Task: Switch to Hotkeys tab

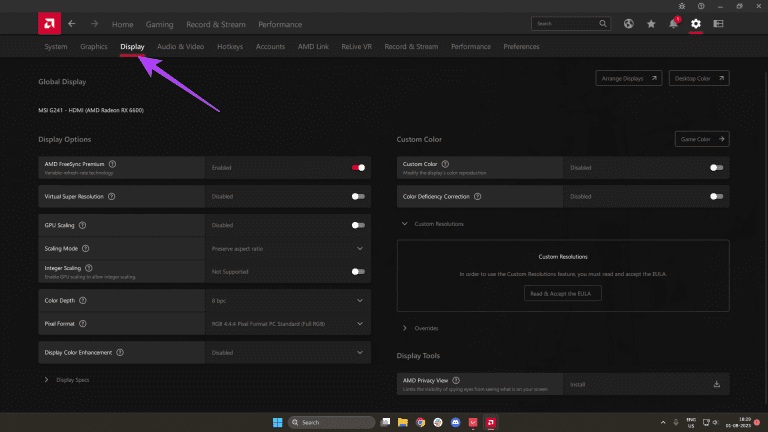Action: click(x=230, y=47)
